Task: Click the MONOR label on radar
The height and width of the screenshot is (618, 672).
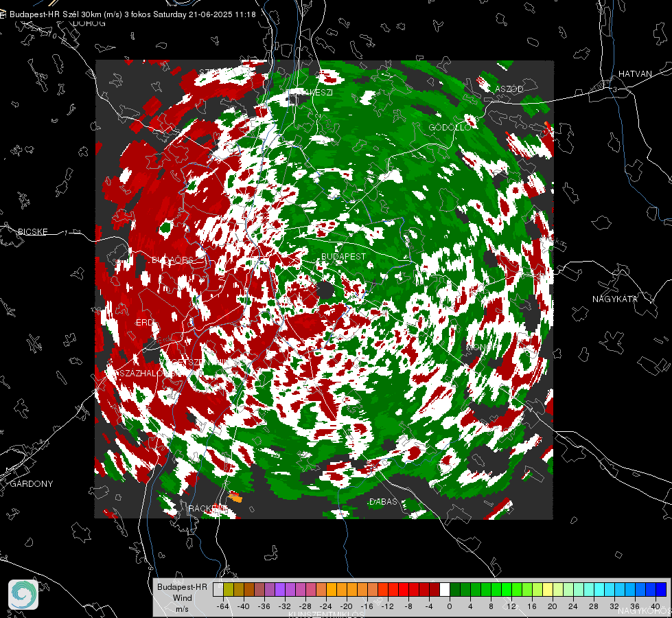Action: pyautogui.click(x=483, y=347)
